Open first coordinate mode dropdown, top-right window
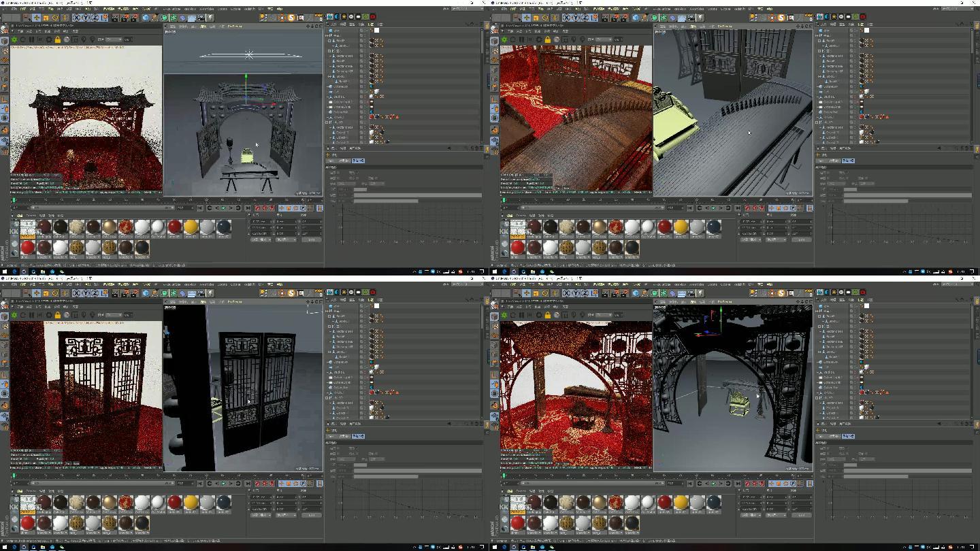The image size is (980, 551). click(751, 239)
